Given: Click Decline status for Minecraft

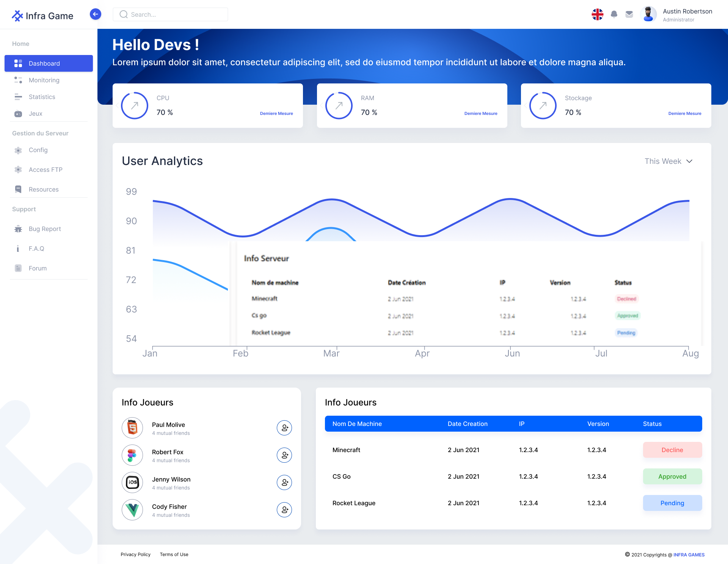Looking at the screenshot, I should click(x=672, y=450).
